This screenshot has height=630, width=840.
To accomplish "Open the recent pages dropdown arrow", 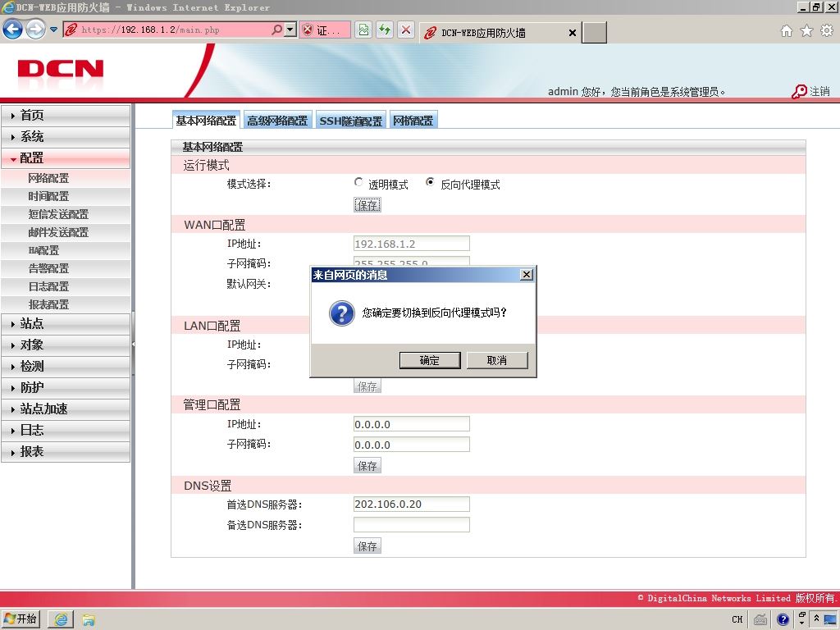I will tap(53, 30).
